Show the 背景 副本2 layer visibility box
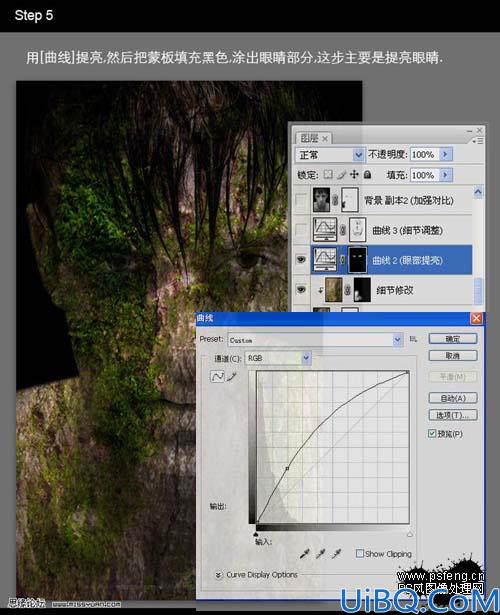The height and width of the screenshot is (615, 500). 301,200
